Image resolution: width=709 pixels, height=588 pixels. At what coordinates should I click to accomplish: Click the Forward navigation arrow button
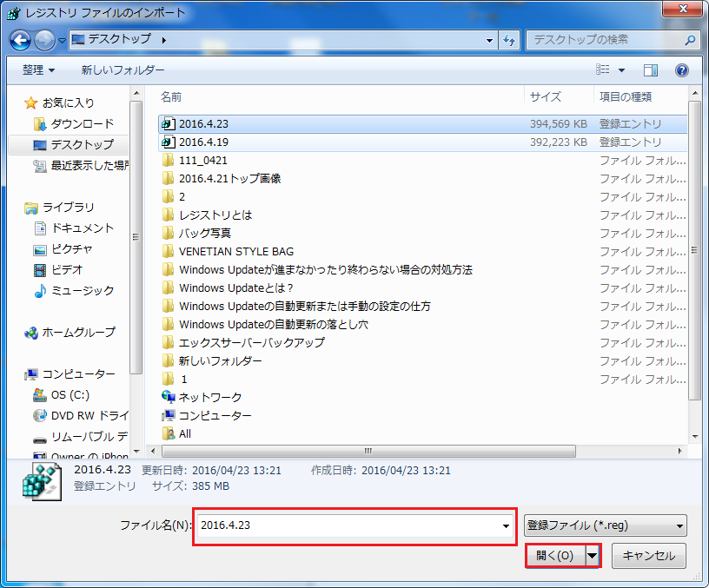pos(44,41)
